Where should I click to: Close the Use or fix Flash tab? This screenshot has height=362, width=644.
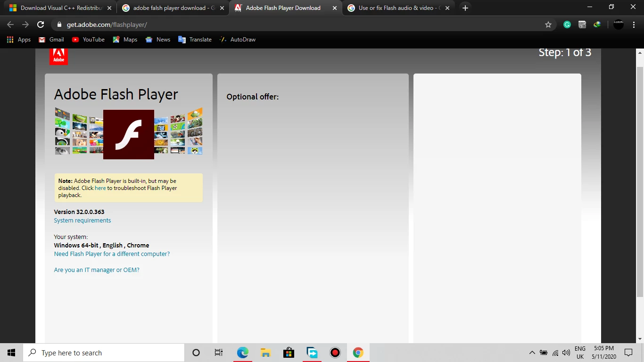[x=447, y=8]
